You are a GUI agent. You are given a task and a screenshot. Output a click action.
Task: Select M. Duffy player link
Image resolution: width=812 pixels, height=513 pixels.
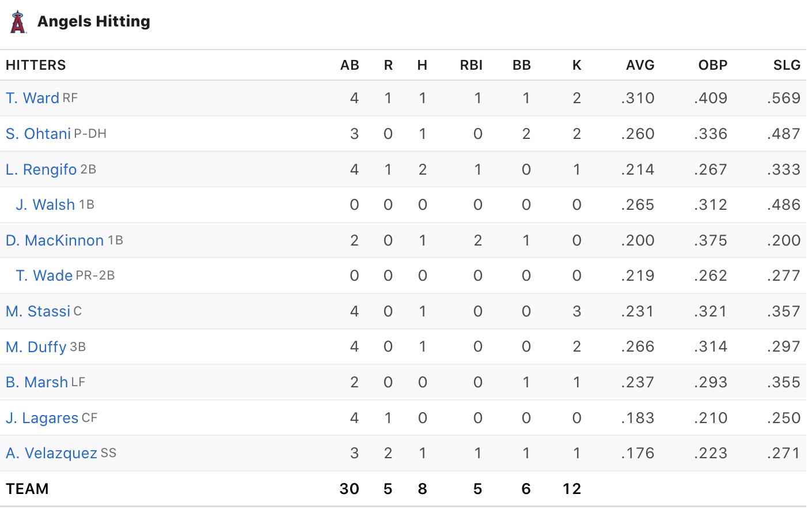point(36,347)
